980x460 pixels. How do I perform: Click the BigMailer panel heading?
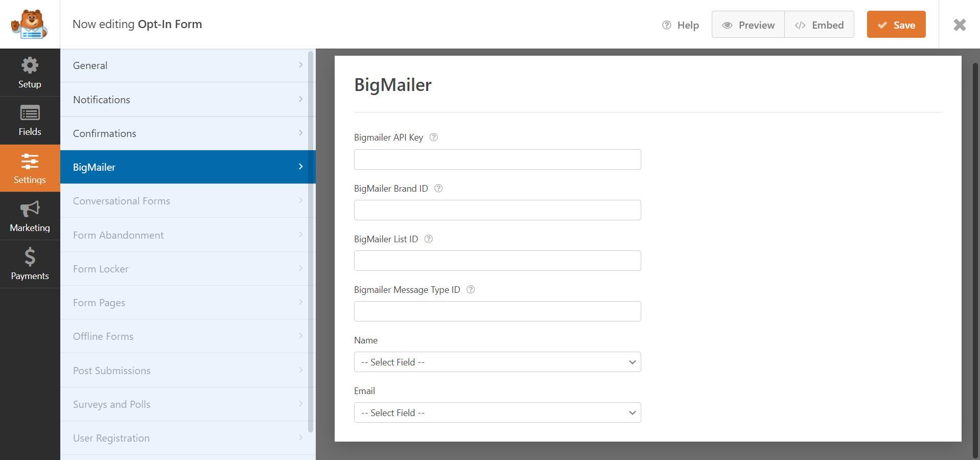[x=393, y=85]
